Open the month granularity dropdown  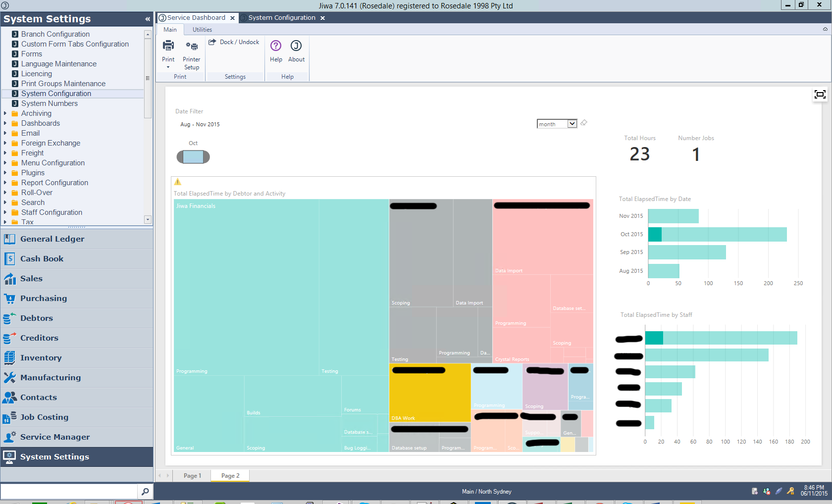pos(572,124)
